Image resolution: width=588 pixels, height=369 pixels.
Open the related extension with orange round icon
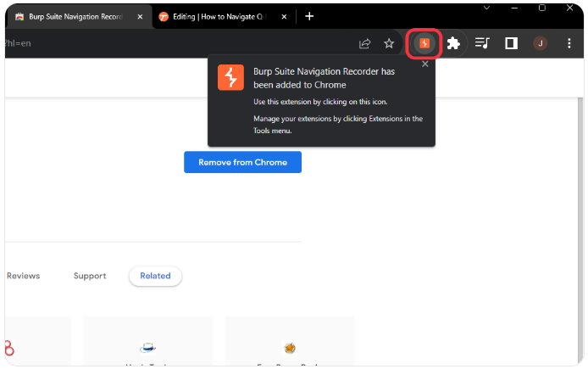[290, 348]
